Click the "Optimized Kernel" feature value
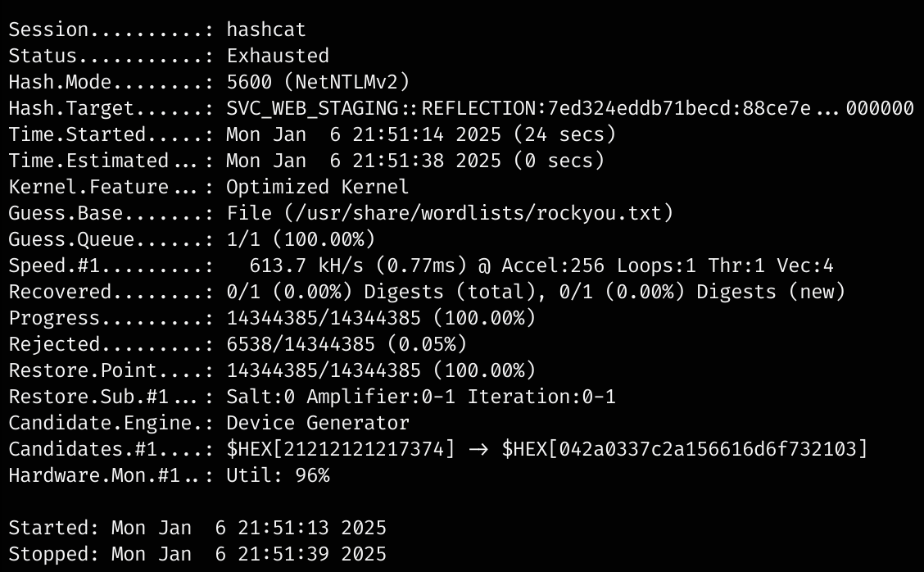The image size is (924, 572). pos(317,187)
